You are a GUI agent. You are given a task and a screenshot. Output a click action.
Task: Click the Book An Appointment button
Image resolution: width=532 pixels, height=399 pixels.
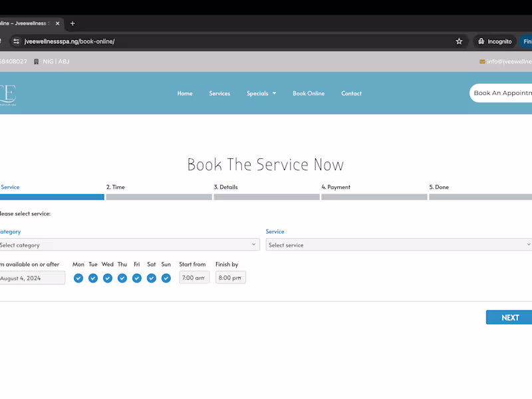(x=505, y=93)
